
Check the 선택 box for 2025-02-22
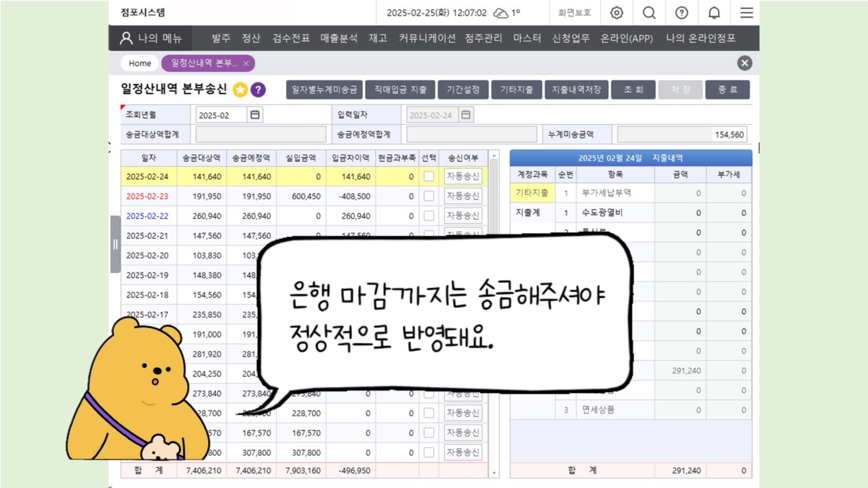coord(429,216)
